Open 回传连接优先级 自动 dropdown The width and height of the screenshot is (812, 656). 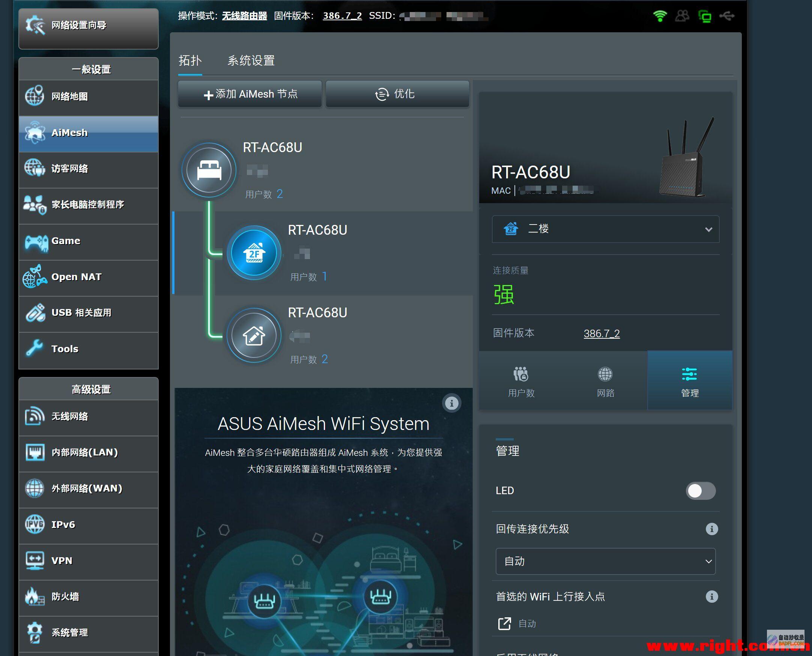coord(605,561)
